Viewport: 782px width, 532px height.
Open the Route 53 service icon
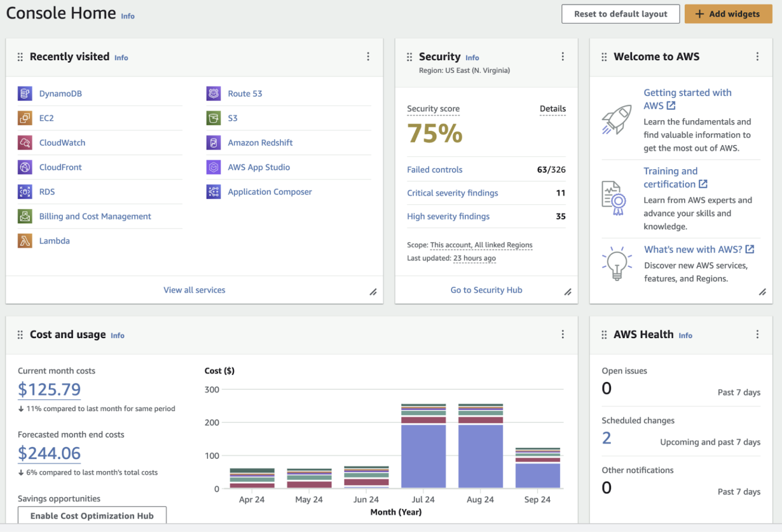pos(214,94)
